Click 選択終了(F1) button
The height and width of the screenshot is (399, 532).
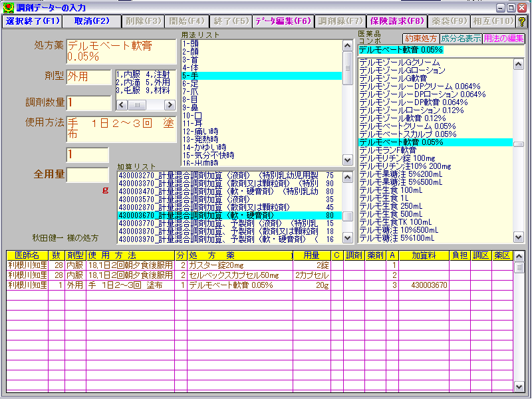pos(32,21)
